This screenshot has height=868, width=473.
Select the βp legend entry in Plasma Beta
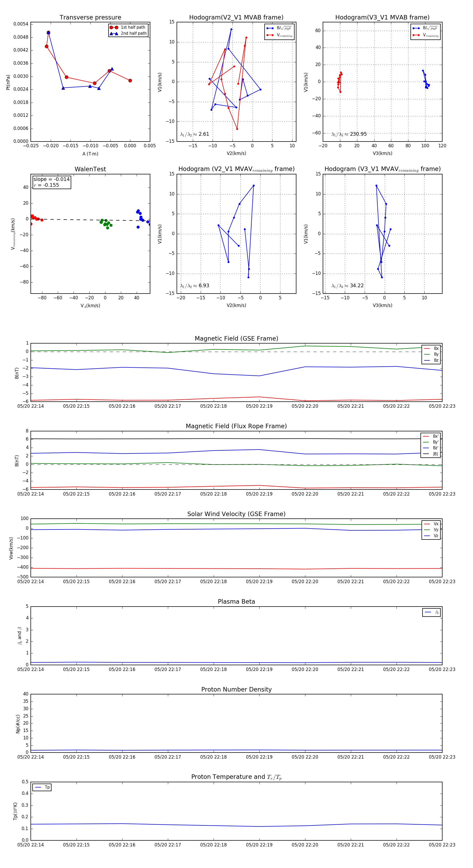(431, 612)
